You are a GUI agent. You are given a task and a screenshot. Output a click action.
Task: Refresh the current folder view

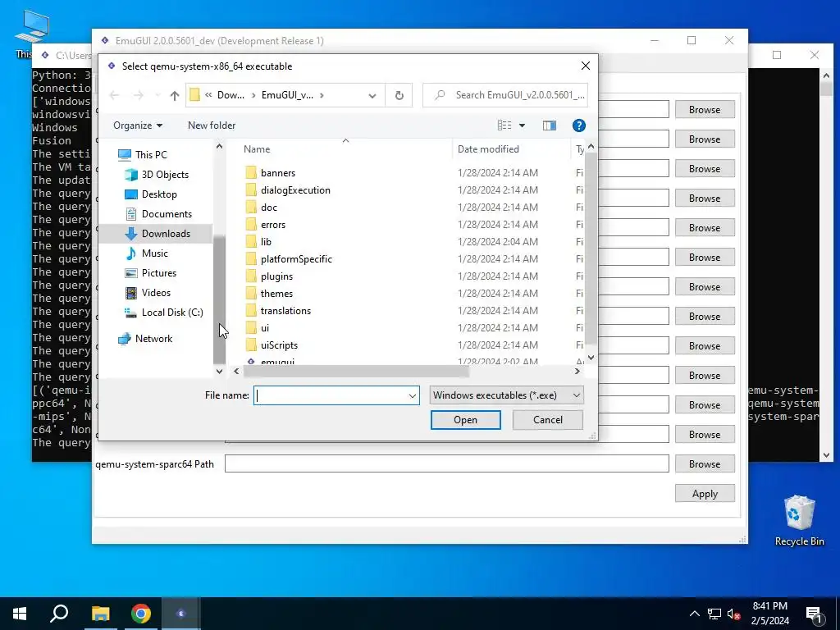pyautogui.click(x=399, y=95)
